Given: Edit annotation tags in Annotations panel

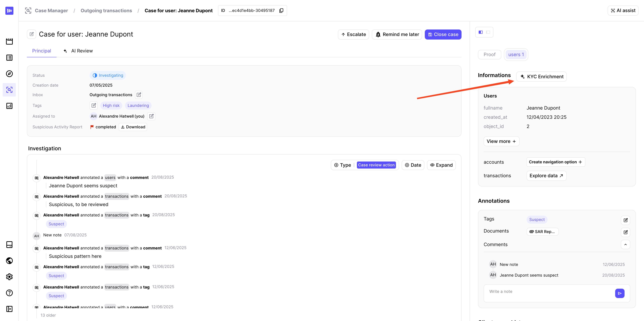Looking at the screenshot, I should click(x=625, y=220).
